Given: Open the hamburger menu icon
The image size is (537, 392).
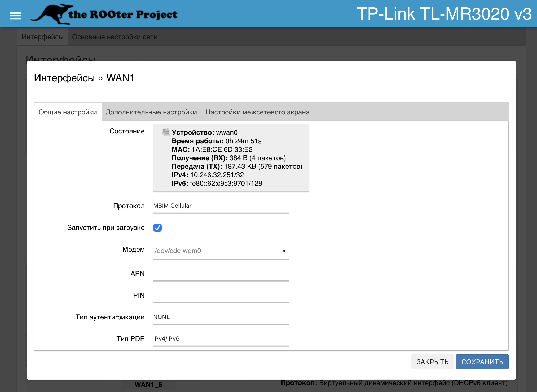Looking at the screenshot, I should pos(15,16).
